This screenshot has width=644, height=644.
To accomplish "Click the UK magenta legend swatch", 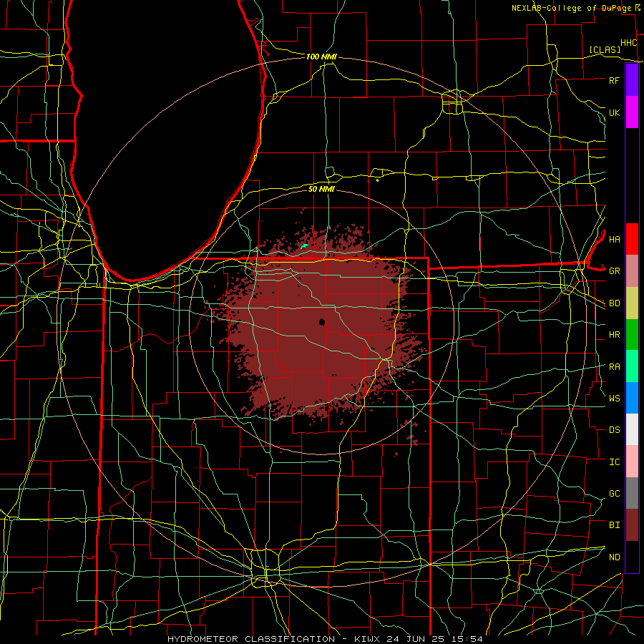I will pos(632,112).
